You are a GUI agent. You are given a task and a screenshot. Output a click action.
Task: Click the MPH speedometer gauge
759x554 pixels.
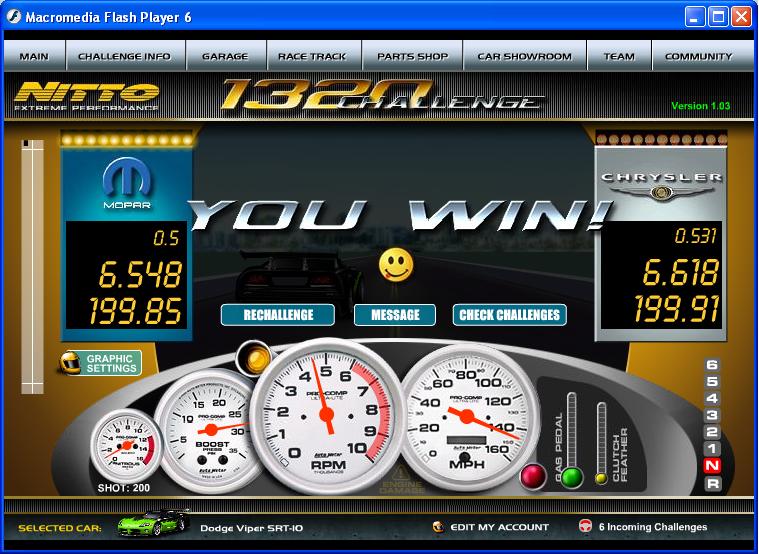(468, 416)
